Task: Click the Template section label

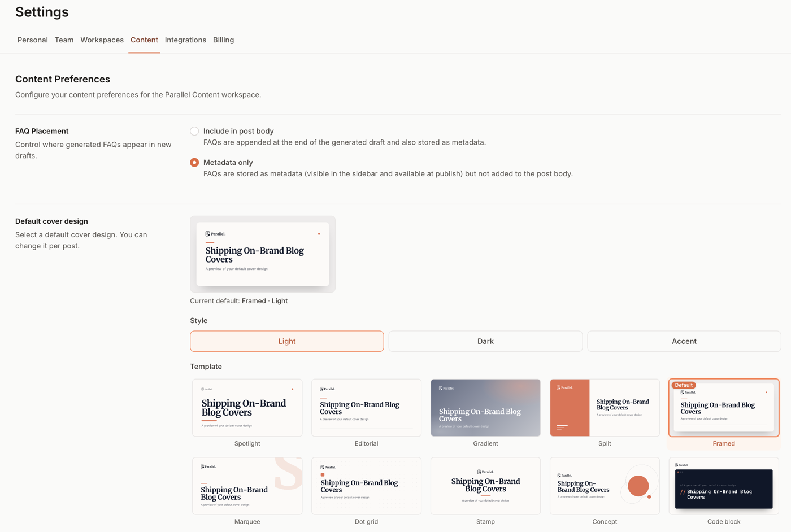Action: pyautogui.click(x=206, y=367)
